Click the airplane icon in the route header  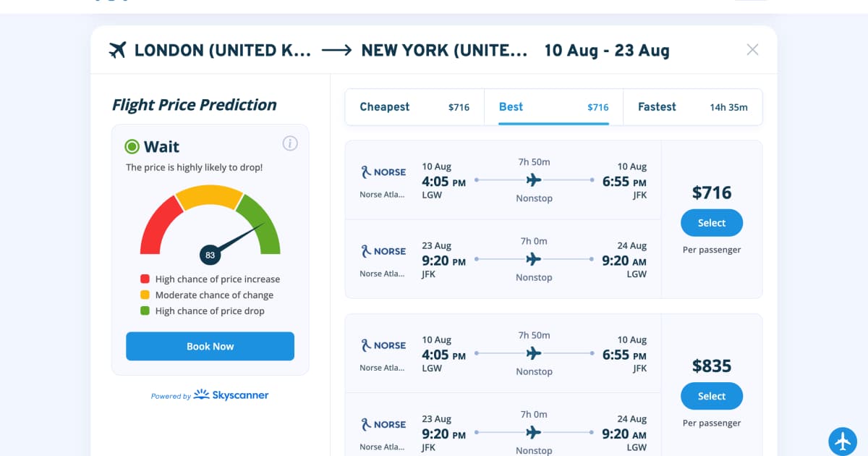tap(117, 50)
